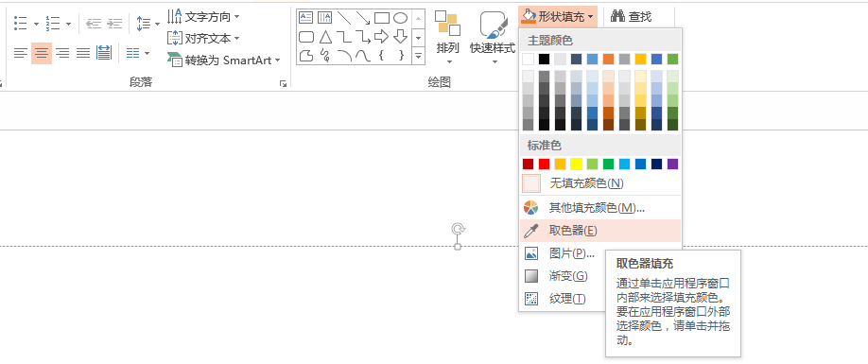868x364 pixels.
Task: Pick the black theme color
Action: click(545, 60)
